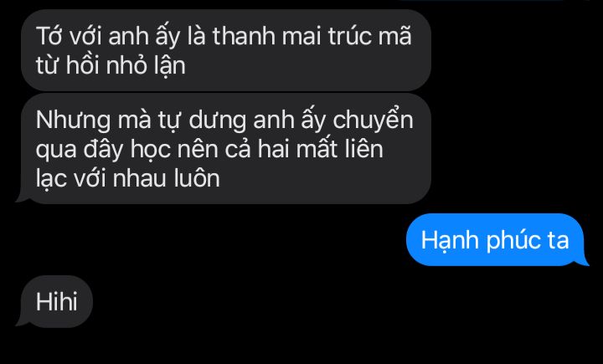This screenshot has height=364, width=603.
Task: Click the line "từ hồi nhỏ lận"
Action: (111, 65)
